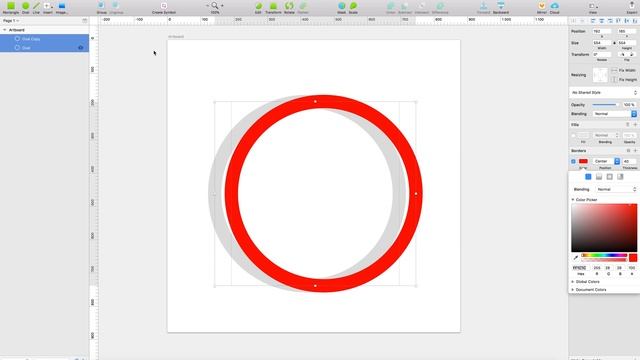The width and height of the screenshot is (640, 360).
Task: Click the Edit shape tool
Action: point(258,6)
